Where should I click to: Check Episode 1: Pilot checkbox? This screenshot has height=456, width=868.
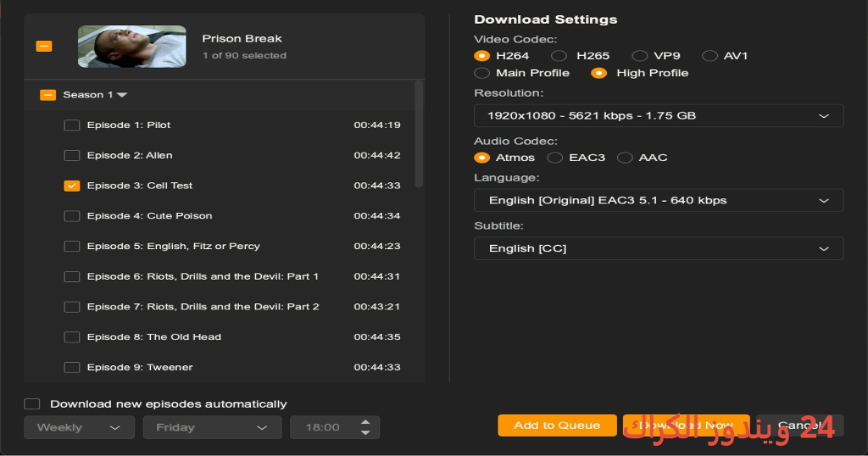(x=72, y=125)
